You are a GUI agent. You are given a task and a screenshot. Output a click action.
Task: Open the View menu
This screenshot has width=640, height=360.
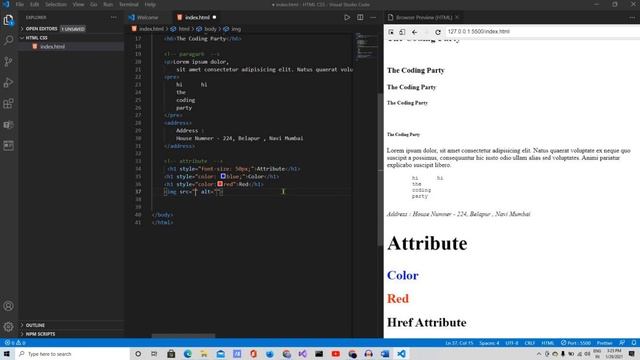78,4
